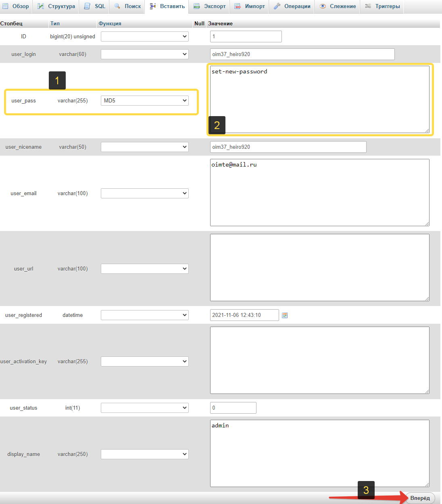
Task: Click the user_activation_key column name
Action: click(23, 362)
